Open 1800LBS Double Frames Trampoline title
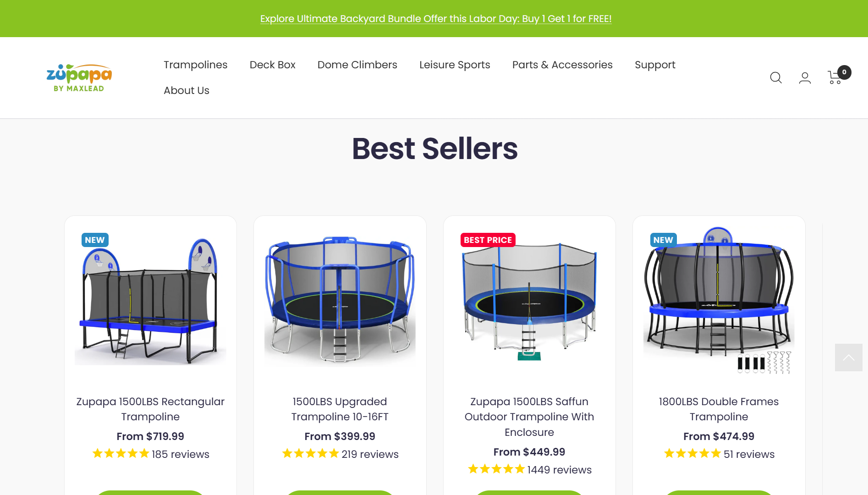The height and width of the screenshot is (495, 868). coord(719,409)
